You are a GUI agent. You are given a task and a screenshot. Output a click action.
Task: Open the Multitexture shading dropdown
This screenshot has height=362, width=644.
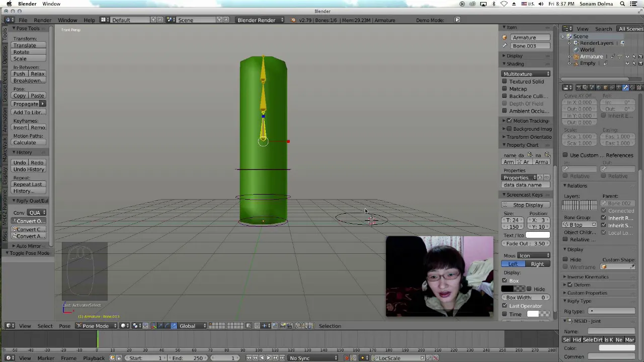click(526, 74)
